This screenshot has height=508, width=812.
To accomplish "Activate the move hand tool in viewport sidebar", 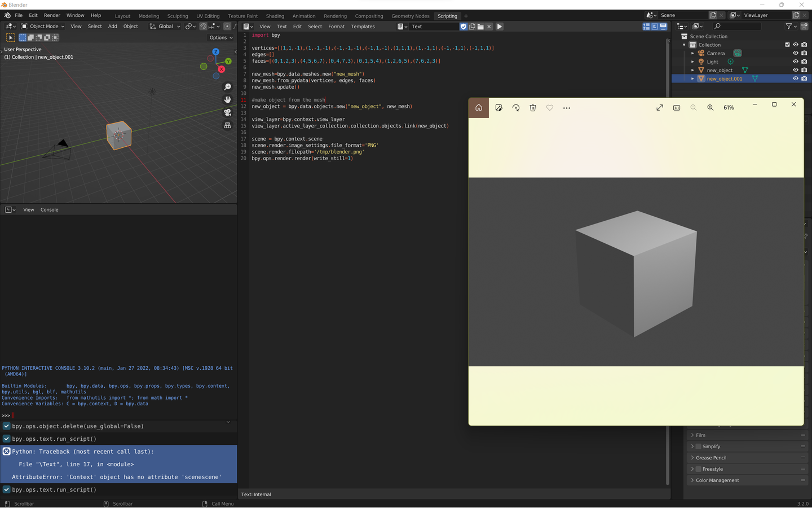I will (x=227, y=99).
